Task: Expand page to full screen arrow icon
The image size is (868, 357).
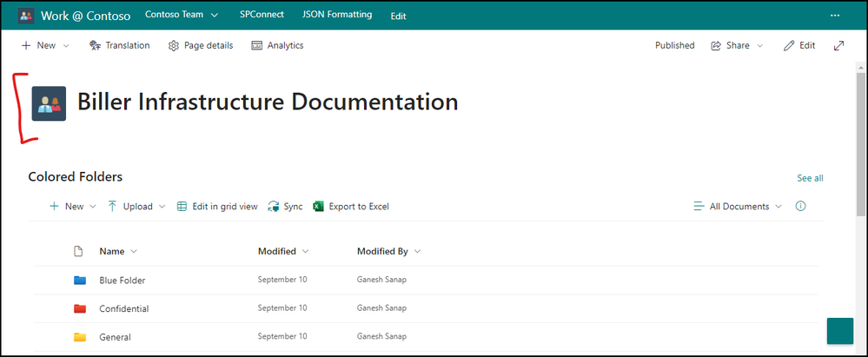Action: click(x=838, y=46)
